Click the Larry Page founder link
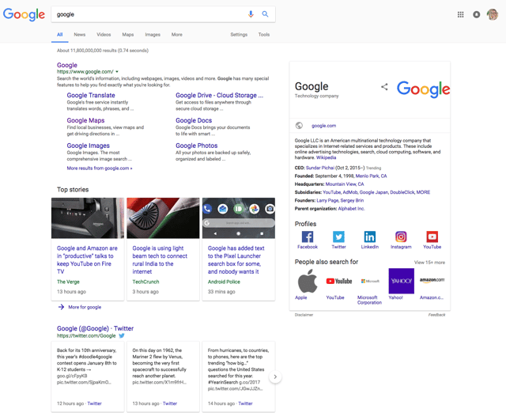 coord(327,200)
